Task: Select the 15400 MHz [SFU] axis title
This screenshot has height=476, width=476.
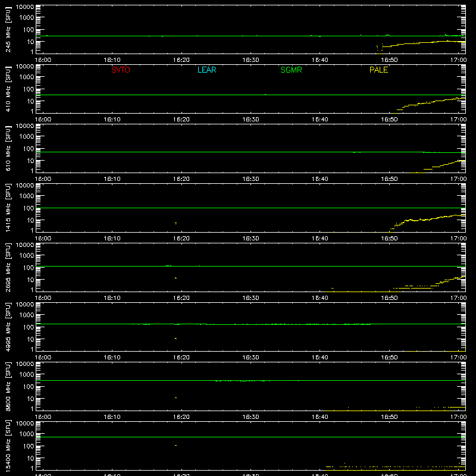Action: coord(8,446)
